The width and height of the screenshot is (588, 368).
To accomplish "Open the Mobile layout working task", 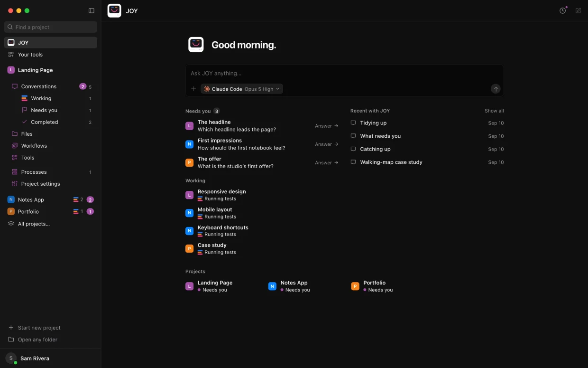I will click(x=262, y=213).
